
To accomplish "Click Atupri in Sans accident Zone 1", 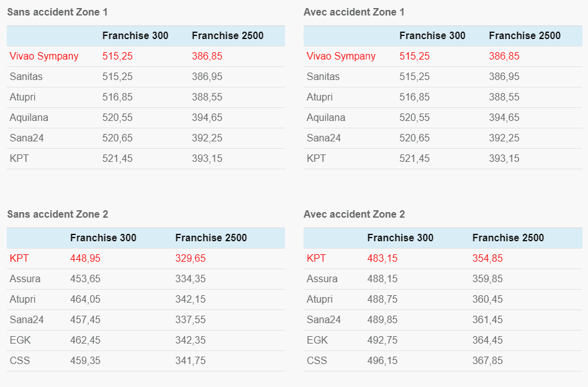I will point(22,97).
